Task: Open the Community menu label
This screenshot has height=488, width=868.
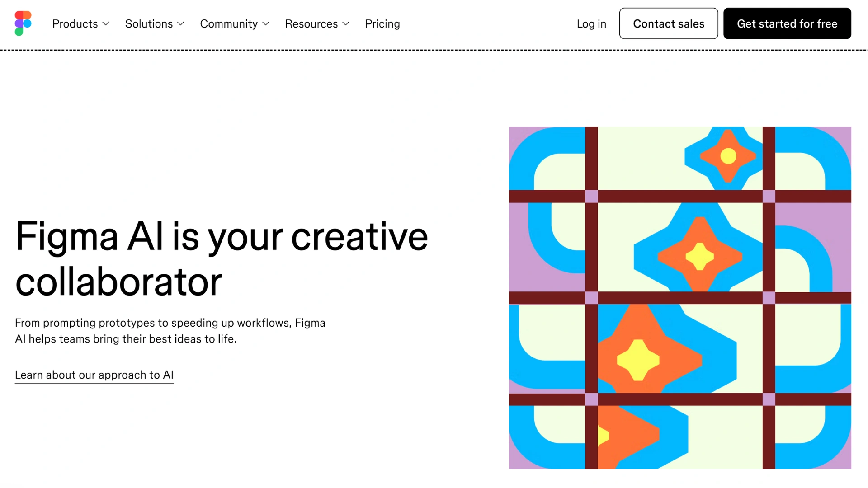Action: point(229,24)
